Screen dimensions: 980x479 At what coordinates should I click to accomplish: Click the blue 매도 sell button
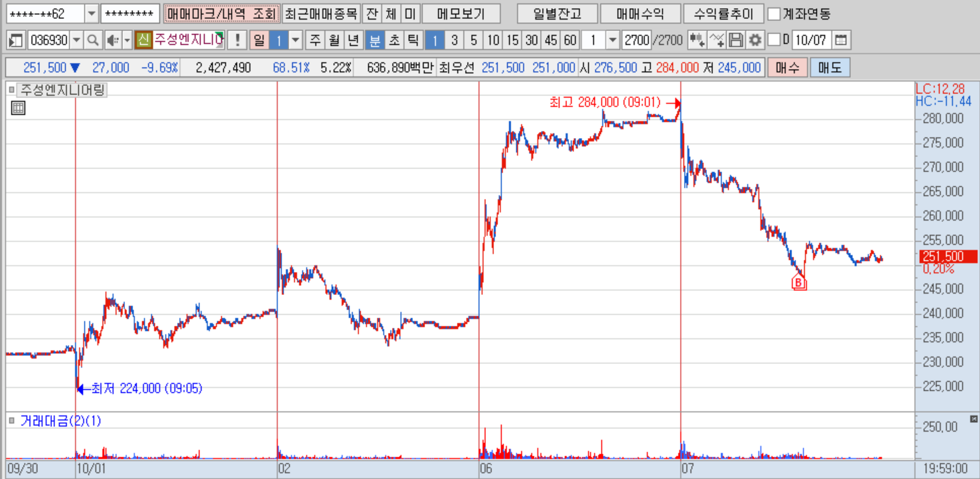coord(830,68)
